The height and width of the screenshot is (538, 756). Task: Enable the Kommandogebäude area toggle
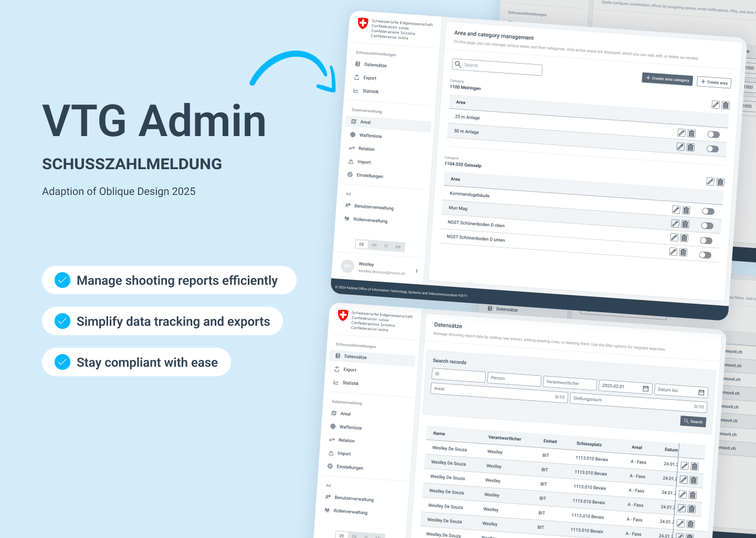pyautogui.click(x=708, y=211)
